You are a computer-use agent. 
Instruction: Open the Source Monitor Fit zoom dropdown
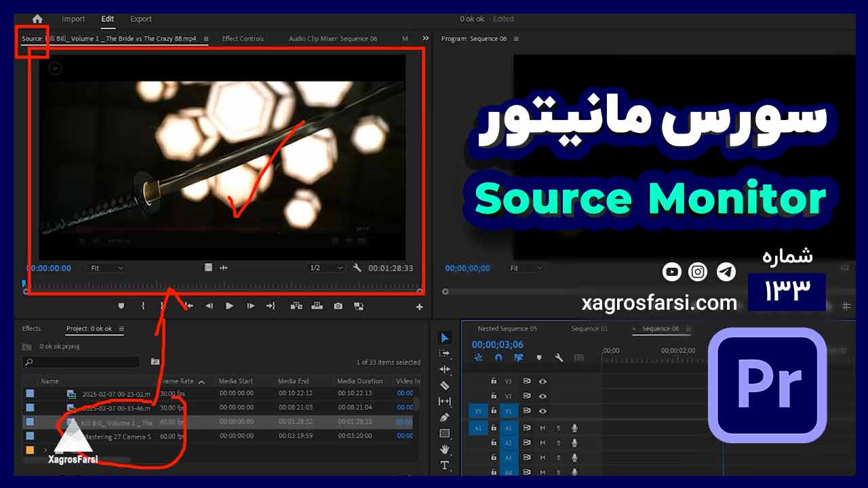106,268
